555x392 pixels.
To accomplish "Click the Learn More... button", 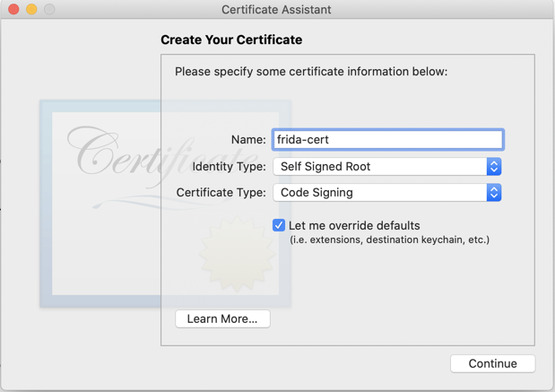I will tap(222, 319).
